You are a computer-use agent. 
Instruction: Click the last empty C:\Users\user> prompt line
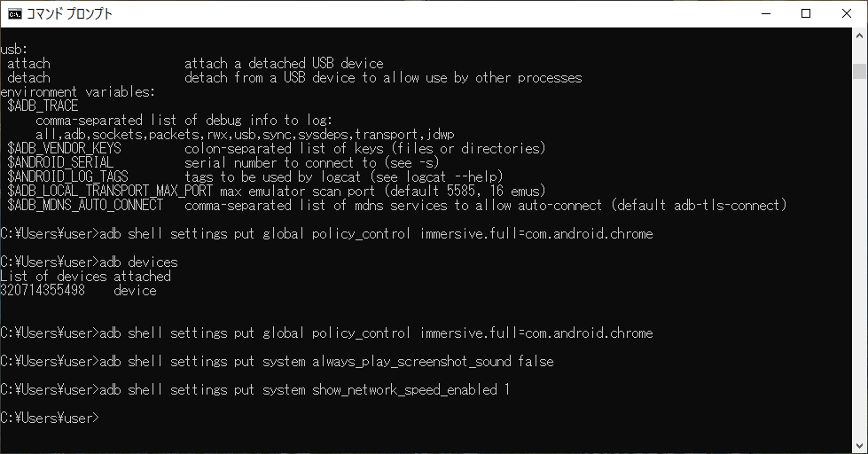[x=51, y=418]
